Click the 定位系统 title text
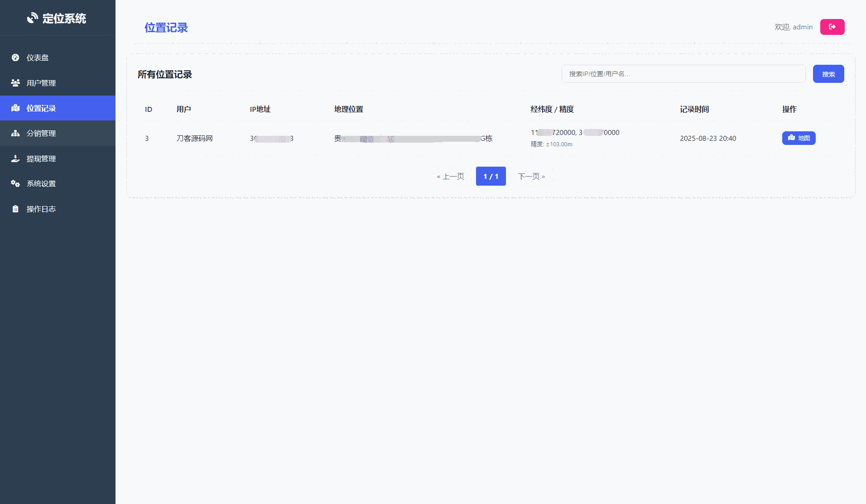This screenshot has width=866, height=504. (64, 19)
